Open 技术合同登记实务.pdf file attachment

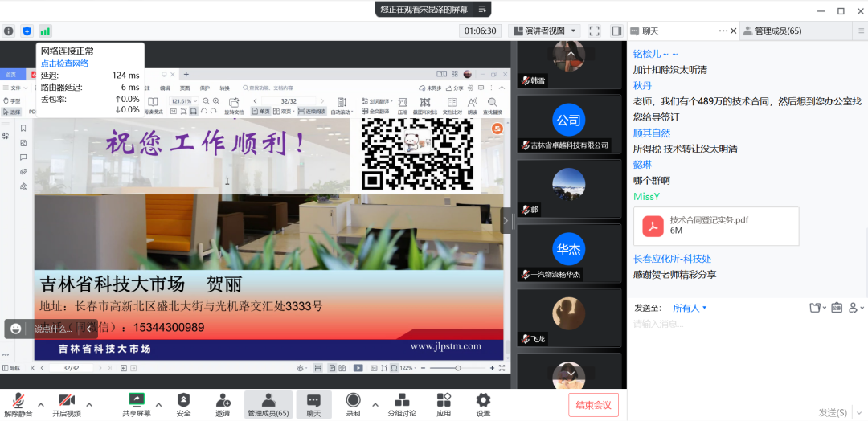click(716, 227)
